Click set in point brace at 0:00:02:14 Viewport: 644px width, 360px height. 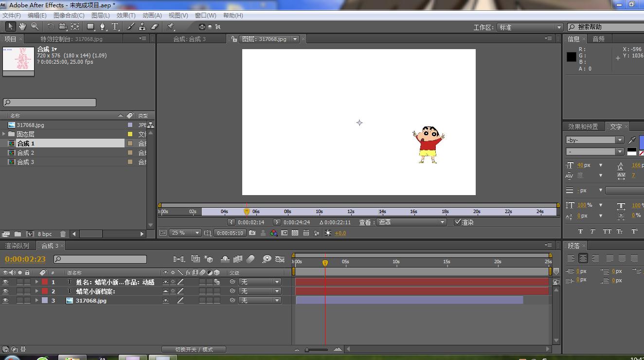click(x=231, y=222)
